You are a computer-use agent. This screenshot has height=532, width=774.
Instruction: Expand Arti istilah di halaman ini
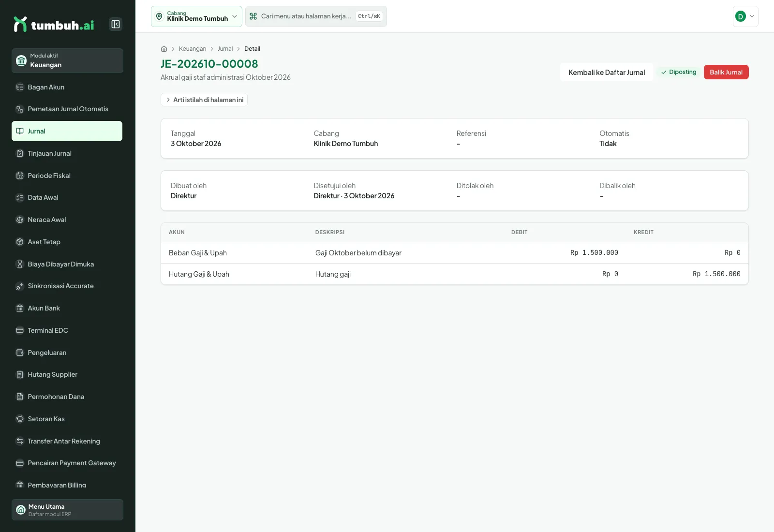coord(204,100)
